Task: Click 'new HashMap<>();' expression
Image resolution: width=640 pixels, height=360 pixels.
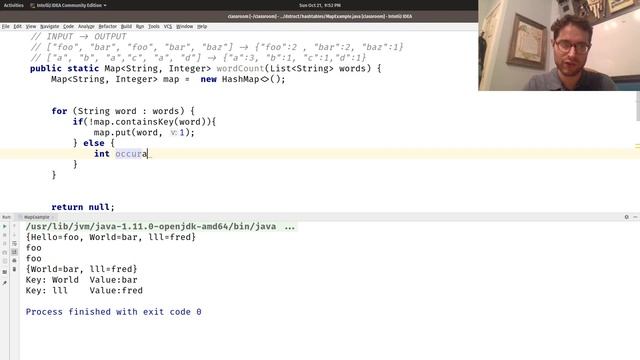Action: pos(243,79)
